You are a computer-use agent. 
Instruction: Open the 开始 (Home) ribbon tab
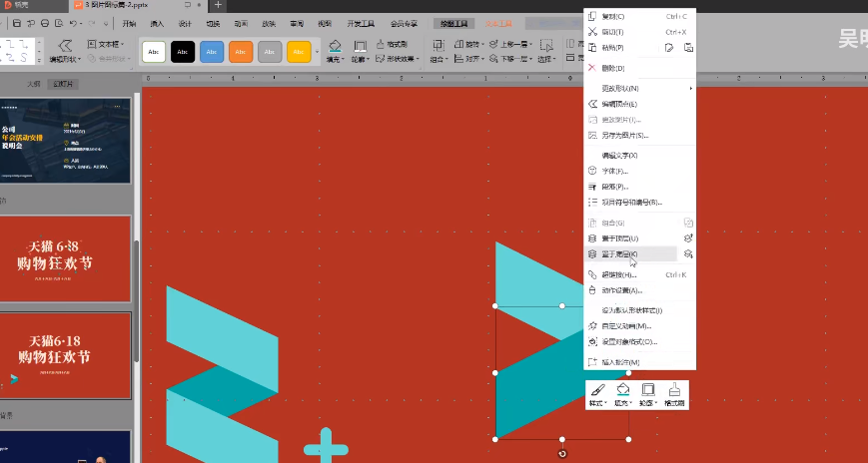129,24
